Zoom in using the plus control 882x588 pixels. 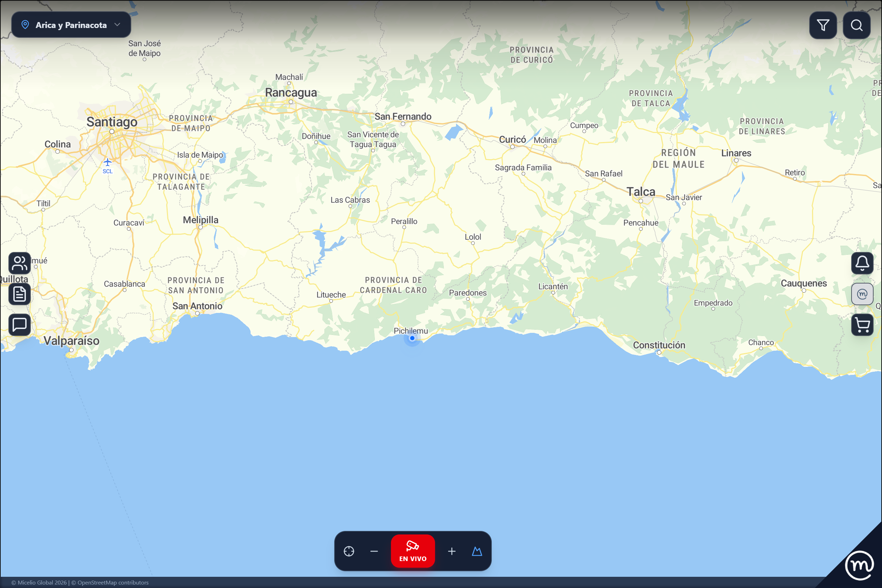451,551
